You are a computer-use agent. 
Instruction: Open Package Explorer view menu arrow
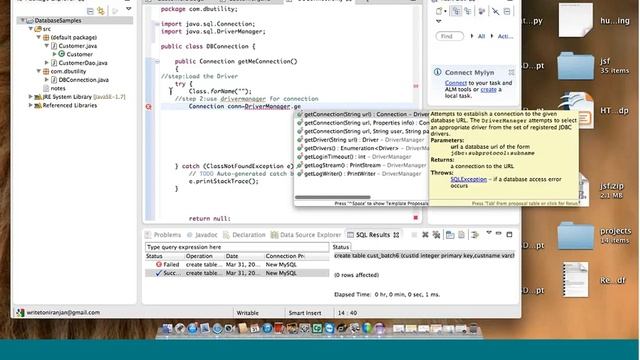pos(129,9)
